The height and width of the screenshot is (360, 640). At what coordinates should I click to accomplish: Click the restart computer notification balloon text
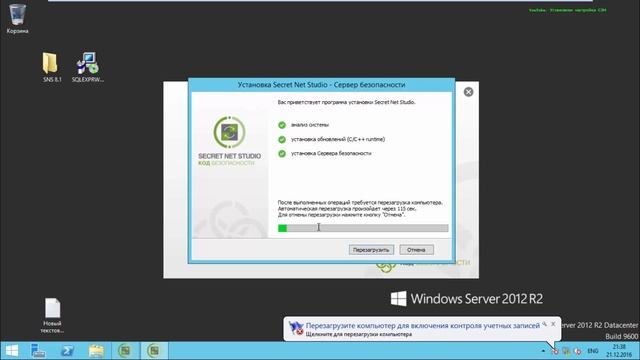pyautogui.click(x=422, y=326)
